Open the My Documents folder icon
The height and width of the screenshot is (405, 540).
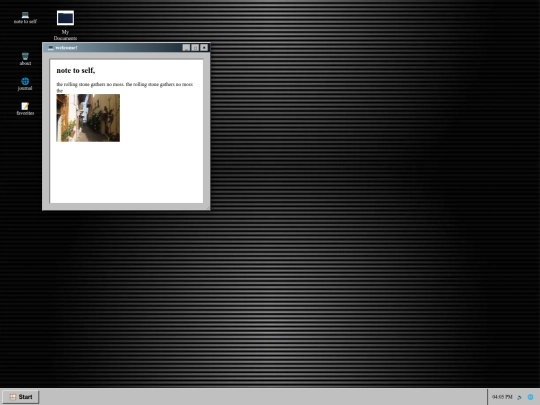[x=65, y=25]
